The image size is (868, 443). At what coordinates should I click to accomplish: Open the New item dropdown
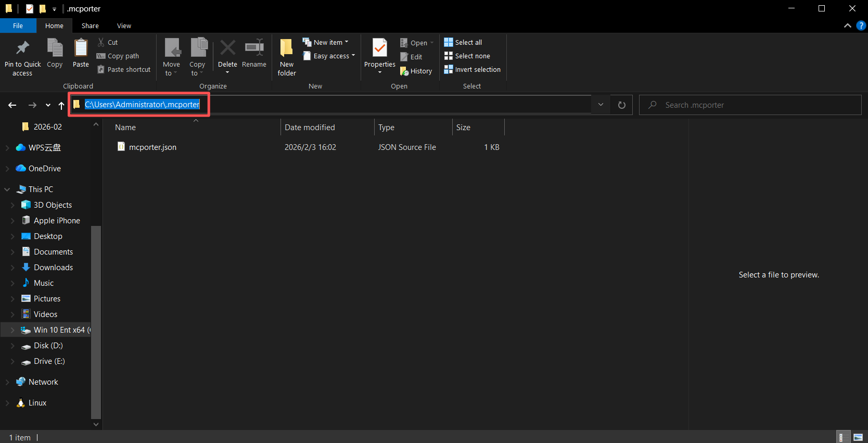[x=326, y=42]
